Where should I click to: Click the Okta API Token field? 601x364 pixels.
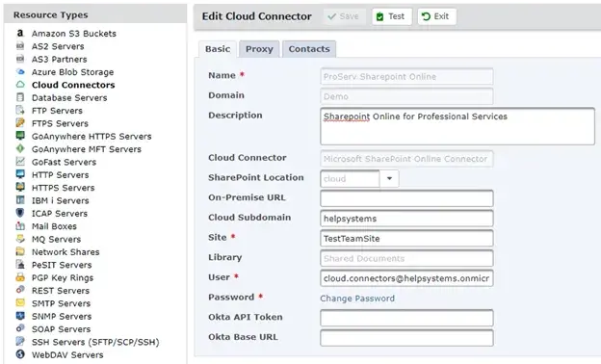point(406,318)
